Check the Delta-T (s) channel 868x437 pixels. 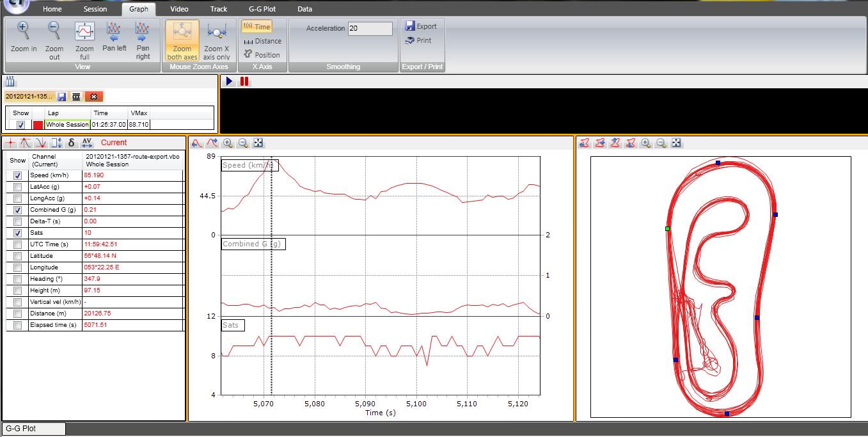pos(18,221)
